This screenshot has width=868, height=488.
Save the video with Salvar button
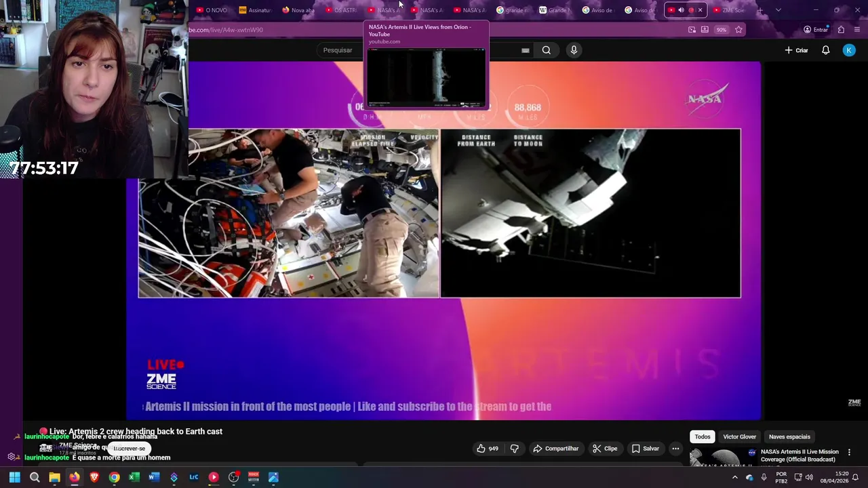(646, 448)
